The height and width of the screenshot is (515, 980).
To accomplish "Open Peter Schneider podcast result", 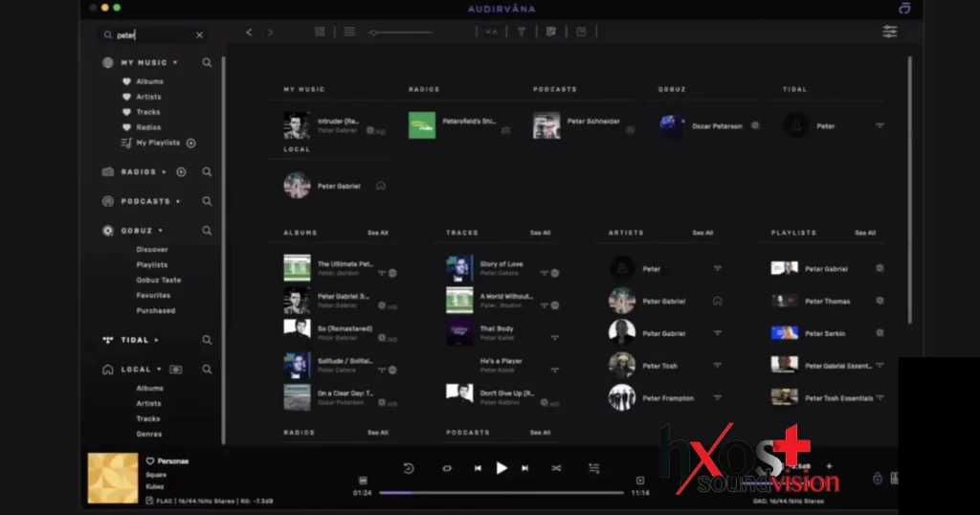I will (x=584, y=125).
